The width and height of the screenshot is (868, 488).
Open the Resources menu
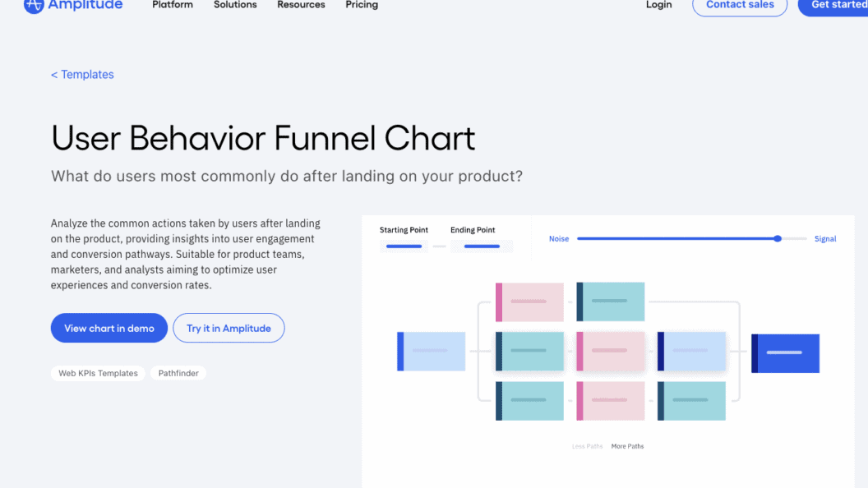301,5
